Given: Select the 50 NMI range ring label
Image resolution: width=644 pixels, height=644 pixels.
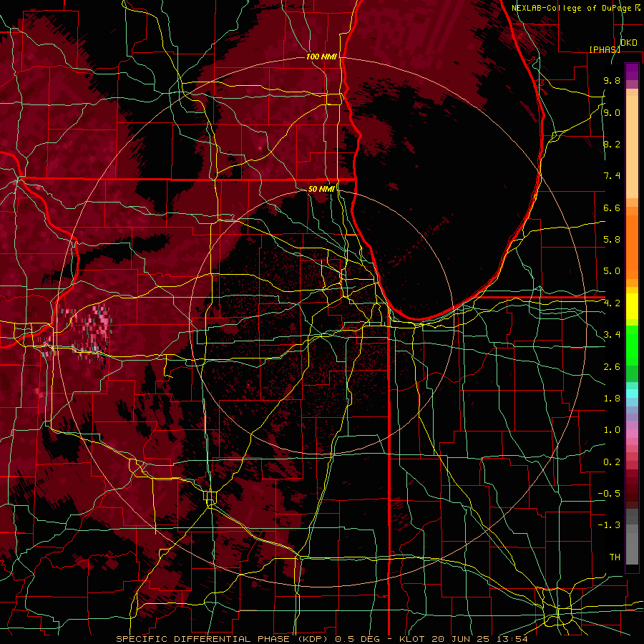Looking at the screenshot, I should click(321, 189).
